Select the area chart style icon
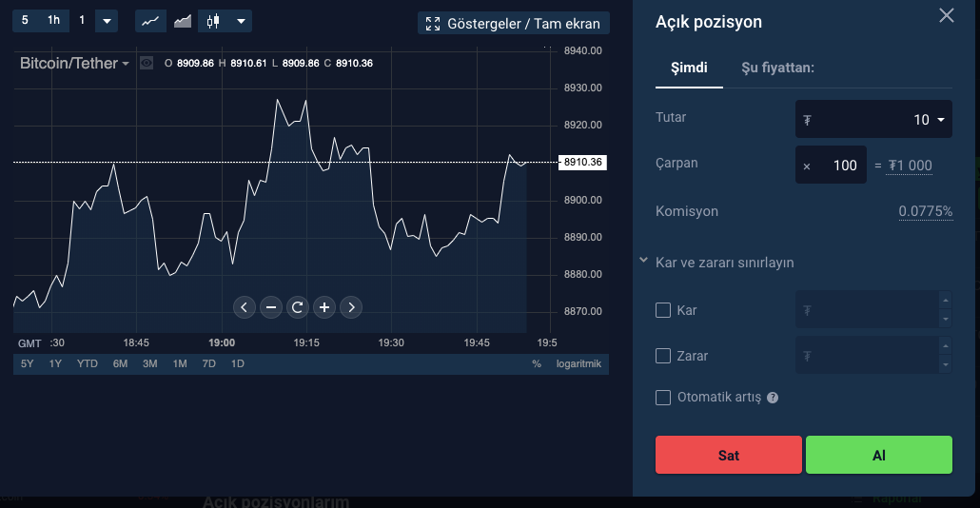 tap(181, 21)
